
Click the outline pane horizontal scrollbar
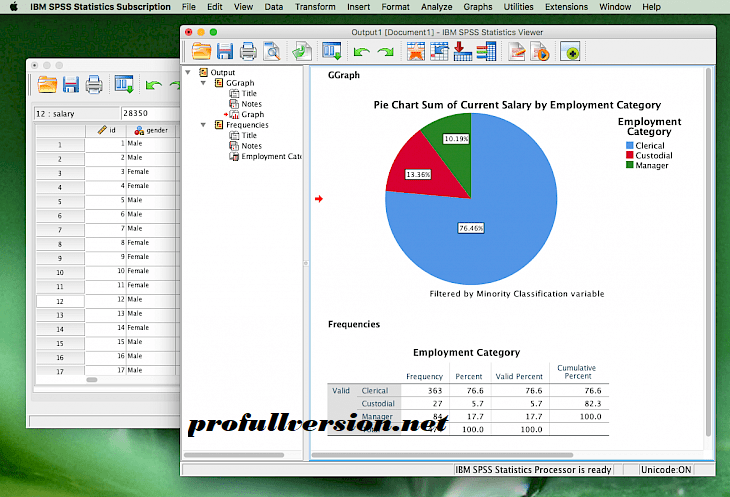click(234, 455)
